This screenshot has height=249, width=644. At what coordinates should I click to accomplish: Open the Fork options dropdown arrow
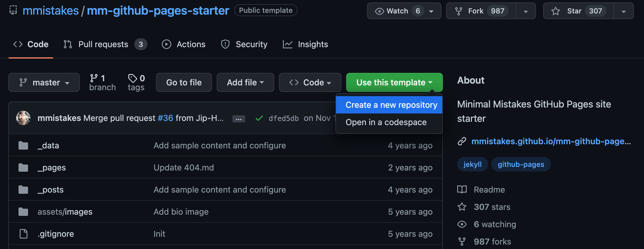[x=526, y=11]
